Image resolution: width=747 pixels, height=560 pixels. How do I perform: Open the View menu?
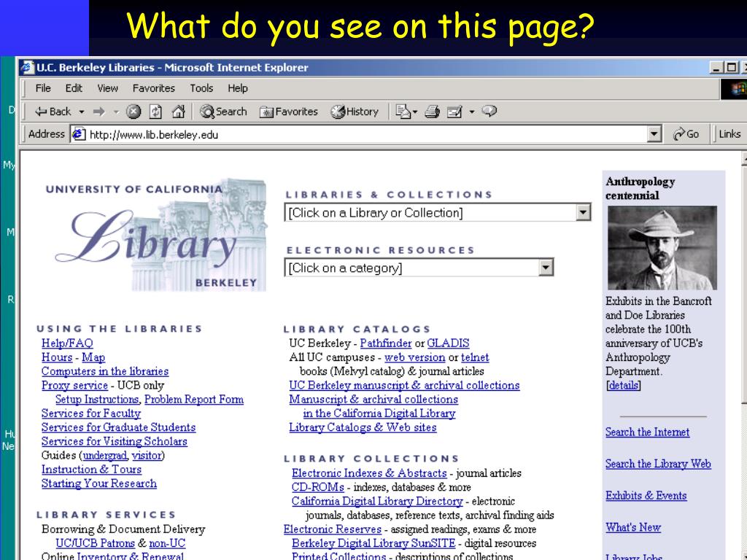click(x=108, y=88)
